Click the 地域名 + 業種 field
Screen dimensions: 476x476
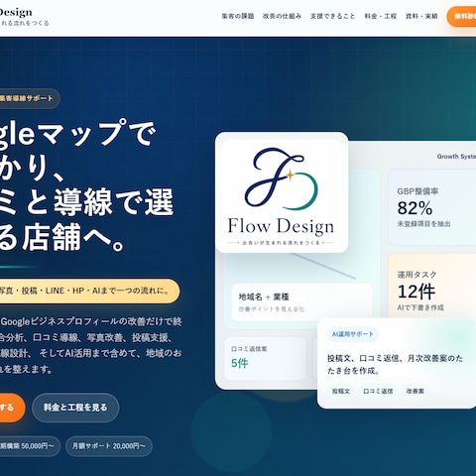coord(302,302)
